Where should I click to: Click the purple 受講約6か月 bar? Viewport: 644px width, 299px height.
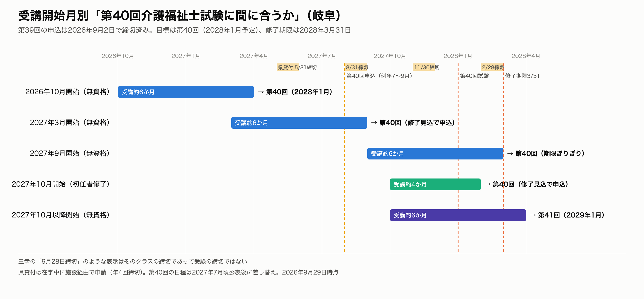point(458,215)
